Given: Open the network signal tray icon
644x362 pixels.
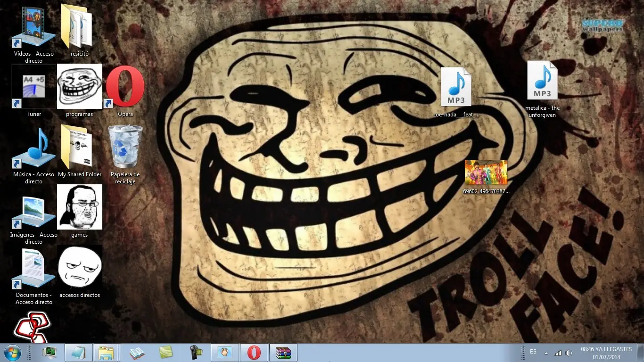Looking at the screenshot, I should point(558,353).
